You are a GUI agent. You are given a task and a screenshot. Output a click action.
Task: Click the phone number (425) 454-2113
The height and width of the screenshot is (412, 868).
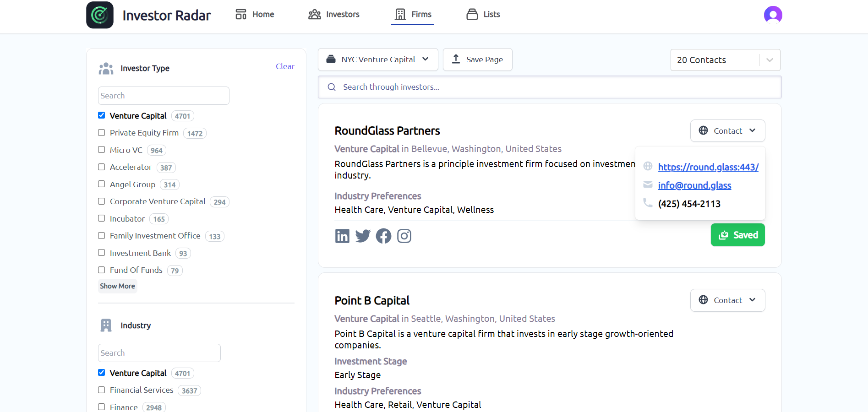click(689, 204)
